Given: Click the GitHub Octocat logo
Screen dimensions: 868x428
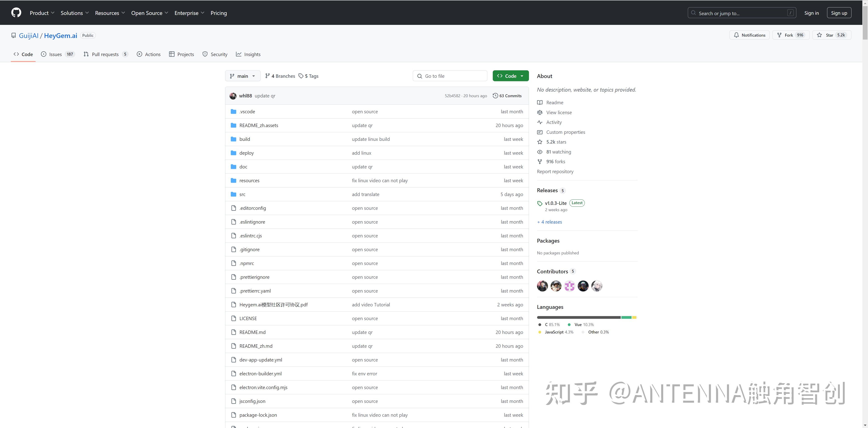Looking at the screenshot, I should [x=16, y=13].
